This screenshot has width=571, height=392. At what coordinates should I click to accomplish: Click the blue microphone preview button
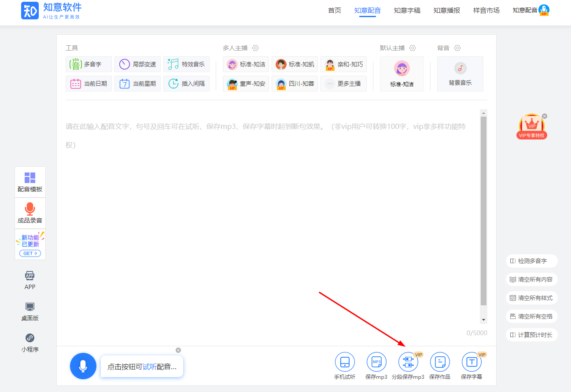[83, 366]
